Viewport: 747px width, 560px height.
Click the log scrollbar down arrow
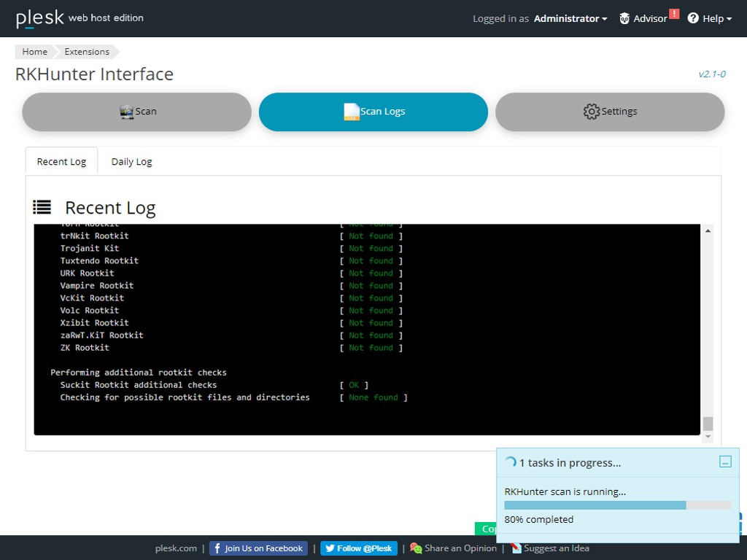point(708,437)
